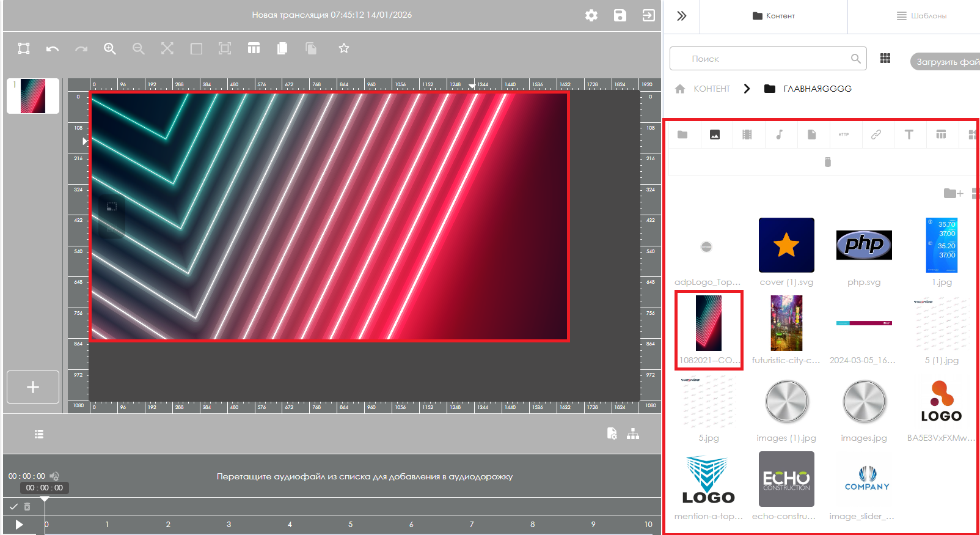Screen dimensions: 980x535
Task: Open the Контент tab
Action: click(x=773, y=16)
